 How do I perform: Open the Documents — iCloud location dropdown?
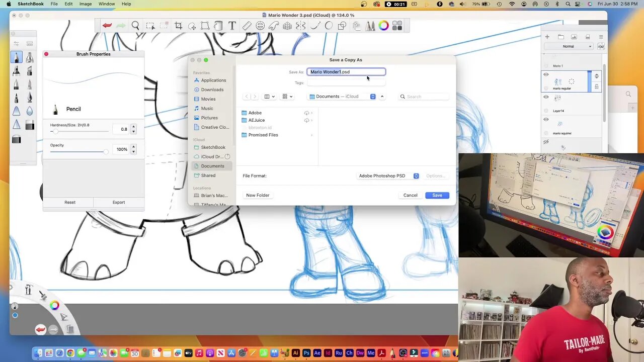point(342,97)
